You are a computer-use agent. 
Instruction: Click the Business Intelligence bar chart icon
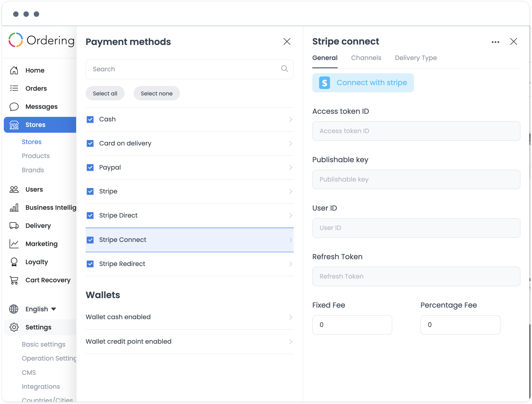coord(14,208)
